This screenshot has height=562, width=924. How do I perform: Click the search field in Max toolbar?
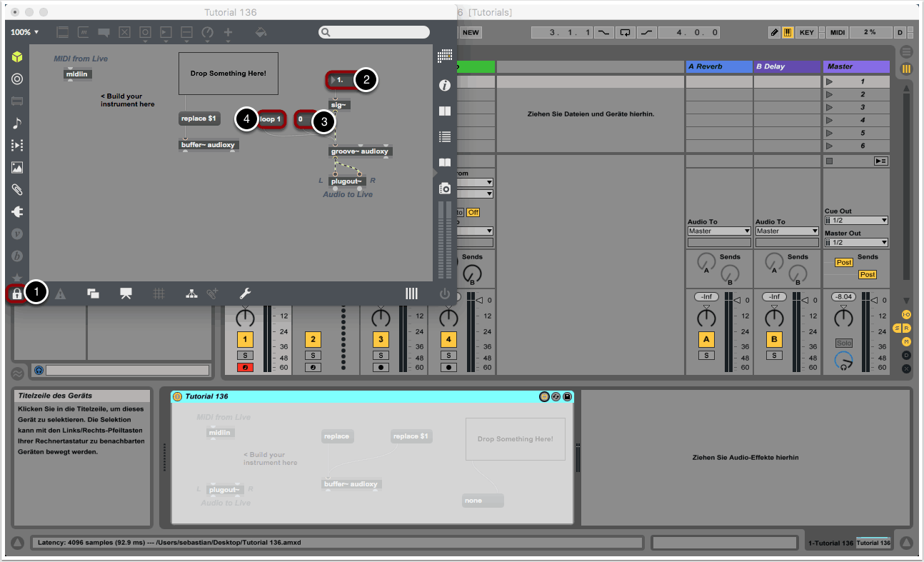[x=375, y=32]
